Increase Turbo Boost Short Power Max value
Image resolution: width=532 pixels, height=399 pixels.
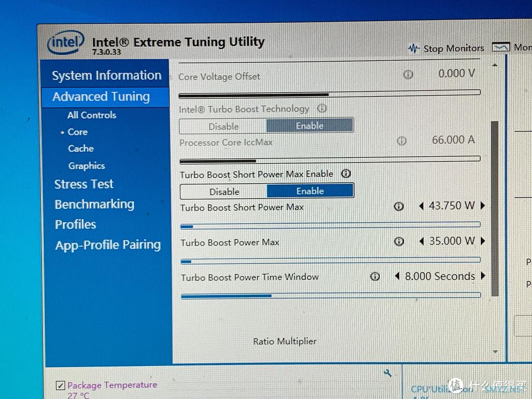point(483,205)
